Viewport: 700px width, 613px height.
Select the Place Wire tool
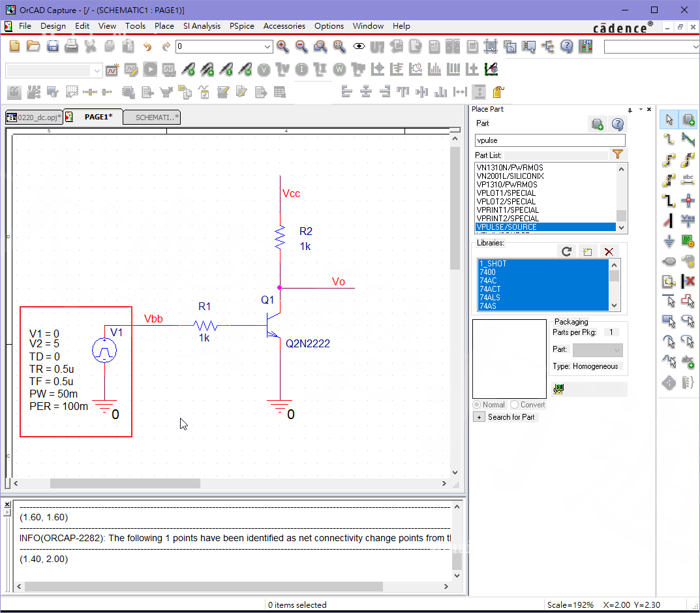(669, 140)
